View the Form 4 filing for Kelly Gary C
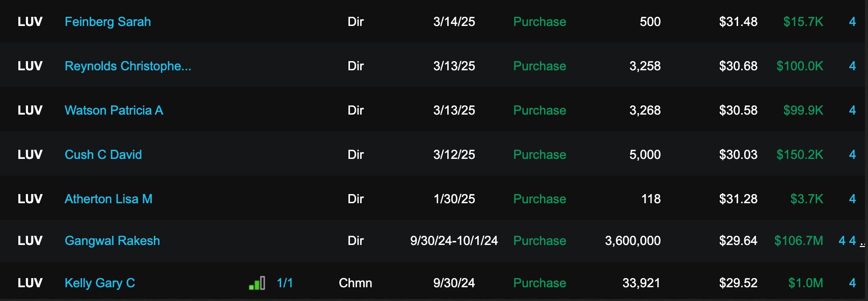The image size is (868, 301). pyautogui.click(x=852, y=283)
